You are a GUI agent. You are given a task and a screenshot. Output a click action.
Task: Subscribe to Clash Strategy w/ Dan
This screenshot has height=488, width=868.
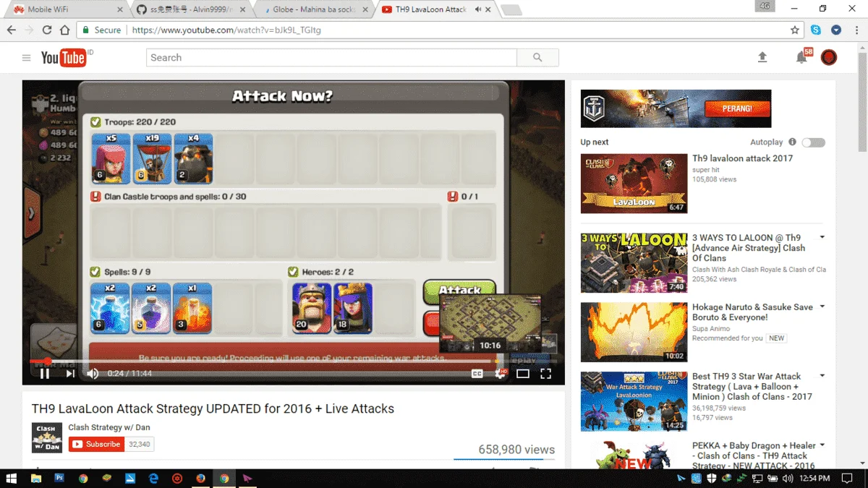tap(96, 444)
